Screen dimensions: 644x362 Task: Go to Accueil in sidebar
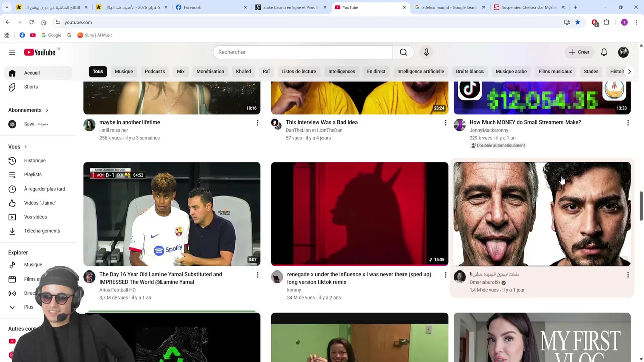click(39, 73)
